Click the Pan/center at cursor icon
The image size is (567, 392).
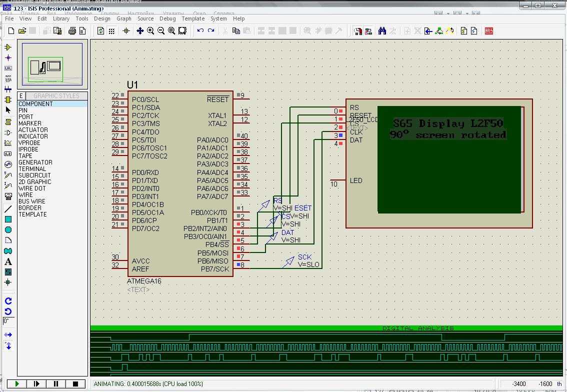click(x=140, y=31)
